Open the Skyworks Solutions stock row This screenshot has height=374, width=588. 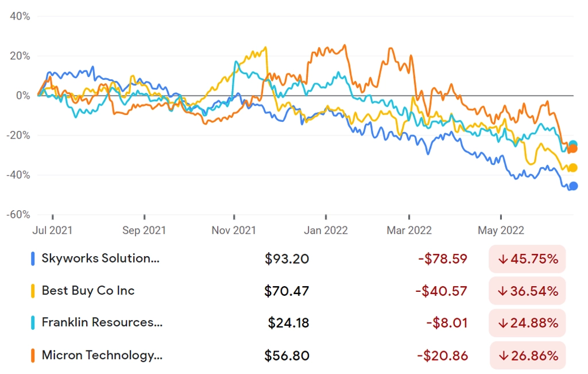(298, 259)
